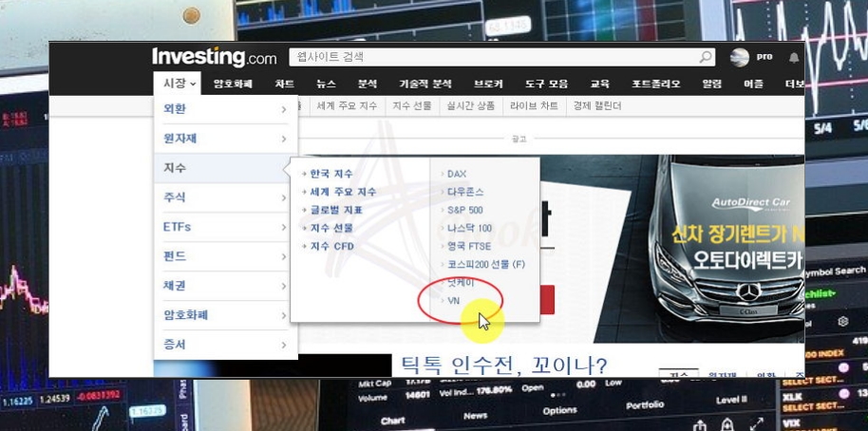Open the 뉴스 top menu
Image resolution: width=868 pixels, height=431 pixels.
[326, 84]
